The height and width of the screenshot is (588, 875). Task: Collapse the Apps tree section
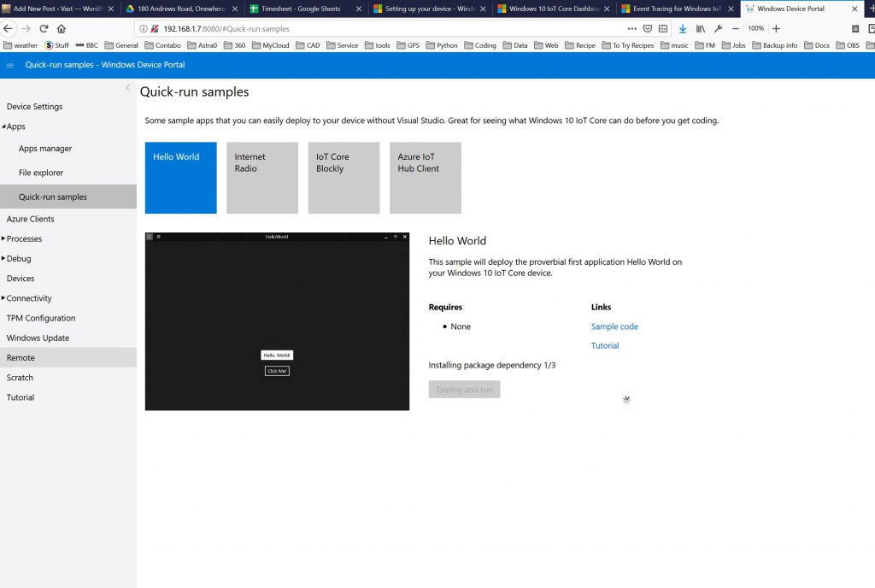click(4, 126)
